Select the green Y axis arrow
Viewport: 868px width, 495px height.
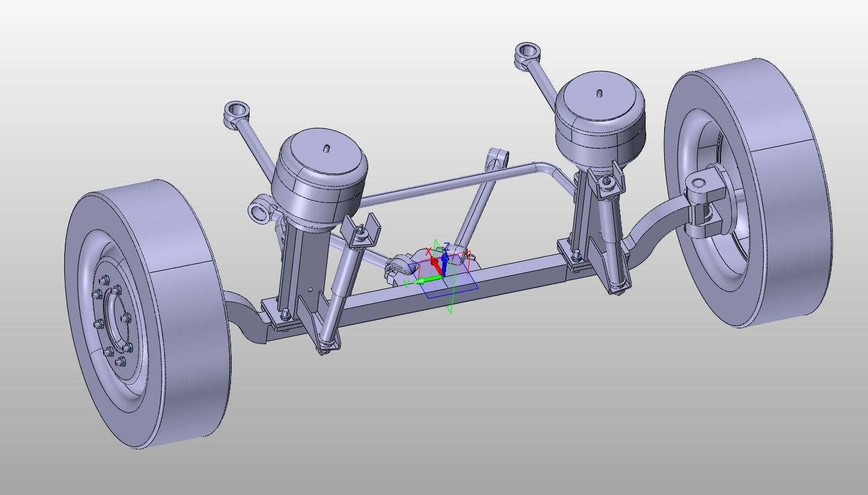point(426,280)
